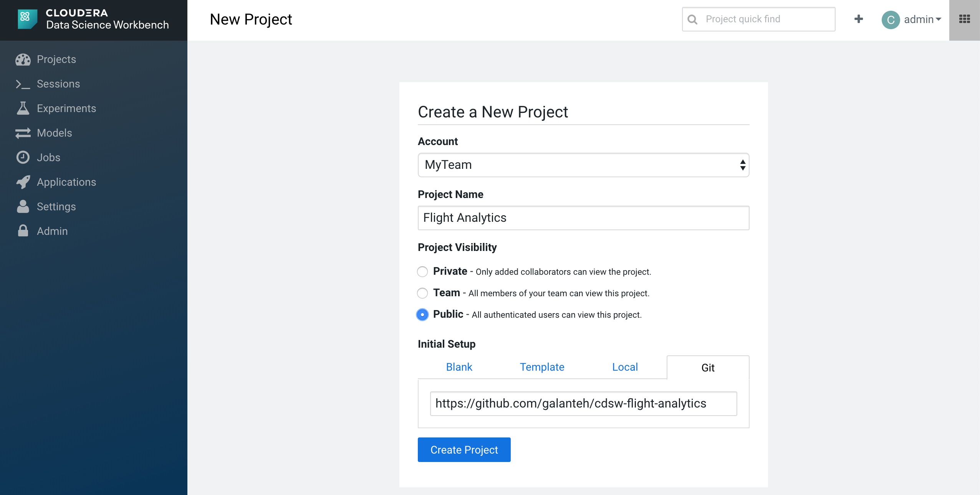The width and height of the screenshot is (980, 495).
Task: Click the Experiments flask icon
Action: tap(23, 109)
